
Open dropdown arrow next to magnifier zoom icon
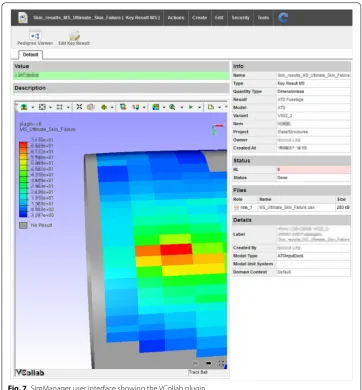click(182, 107)
